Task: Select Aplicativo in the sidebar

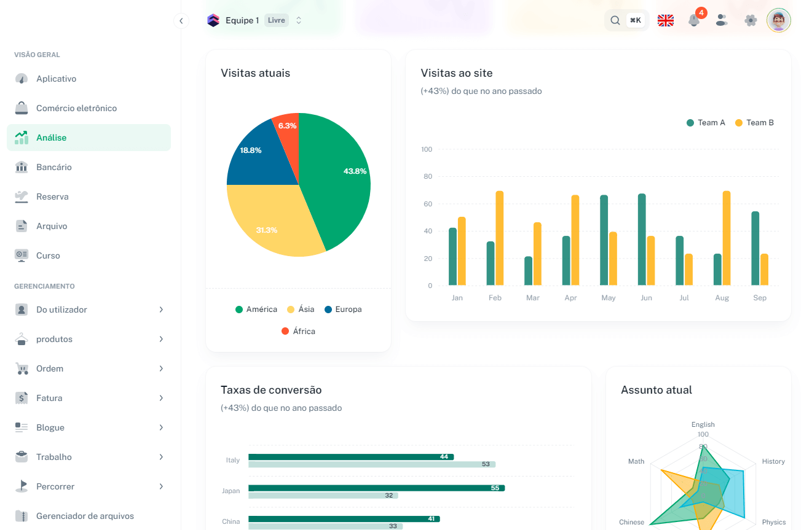Action: pyautogui.click(x=56, y=79)
